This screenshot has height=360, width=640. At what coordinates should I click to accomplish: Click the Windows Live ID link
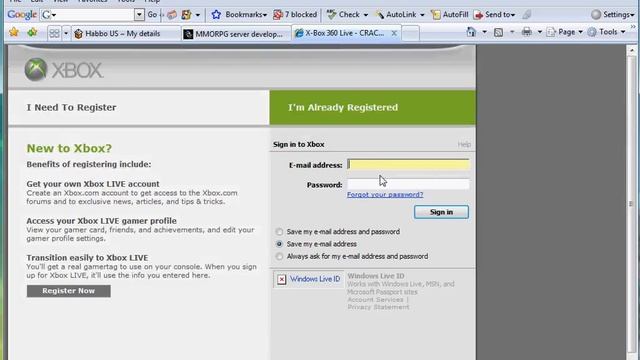[x=315, y=279]
